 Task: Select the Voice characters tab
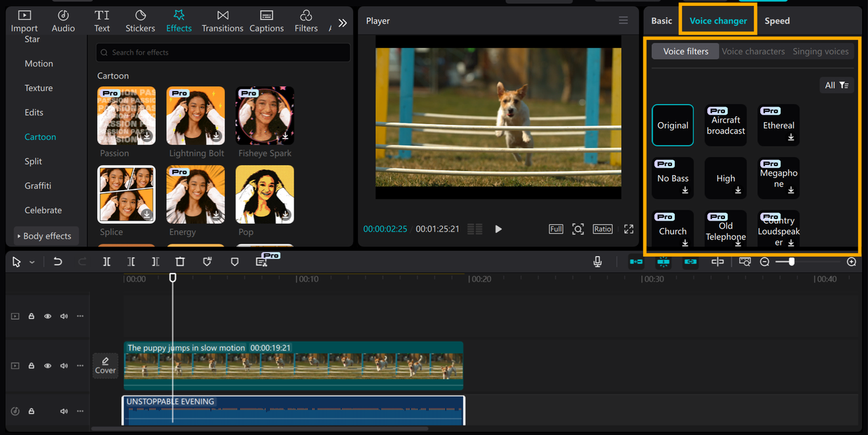(753, 52)
